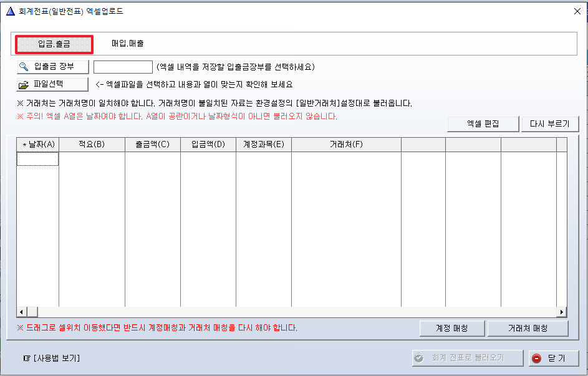
Task: Click the pointing hand icon beside 사용법 보기
Action: click(27, 359)
